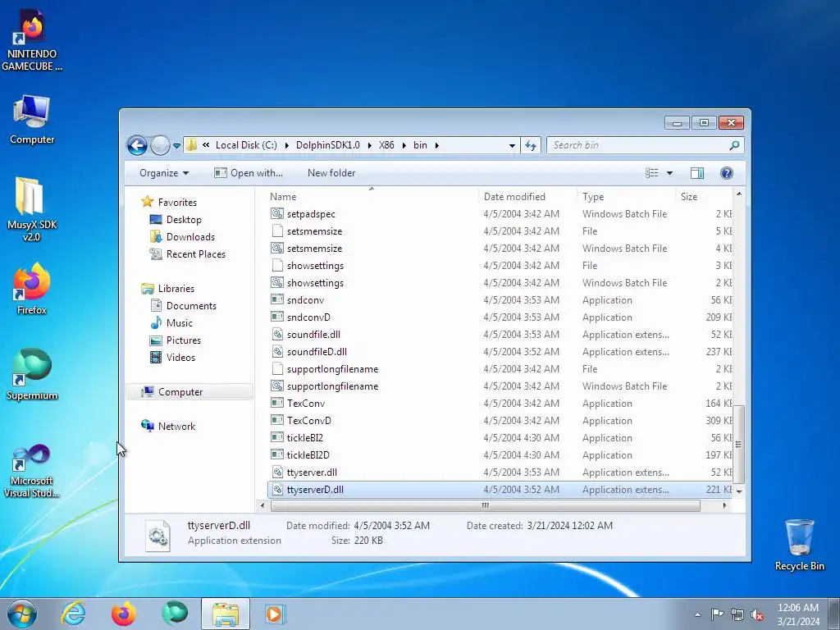This screenshot has width=840, height=630.
Task: Select TexConv application icon
Action: pos(277,404)
